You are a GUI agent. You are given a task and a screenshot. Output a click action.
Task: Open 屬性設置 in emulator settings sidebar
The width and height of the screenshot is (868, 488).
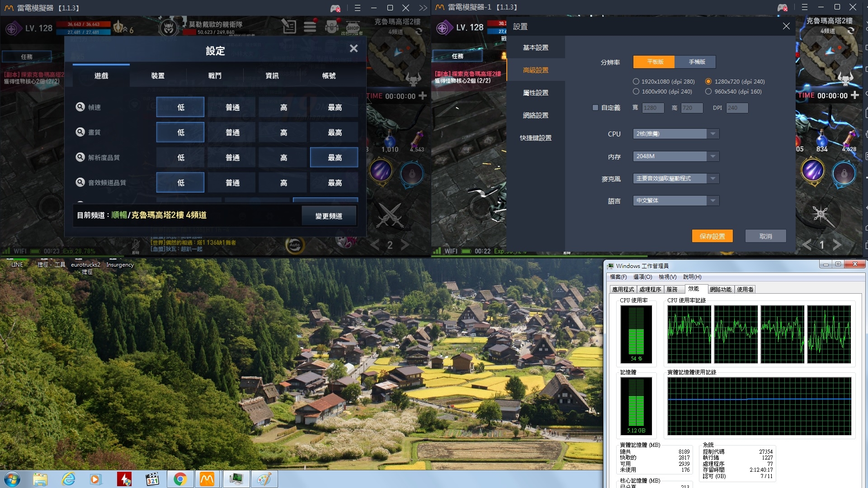point(536,93)
